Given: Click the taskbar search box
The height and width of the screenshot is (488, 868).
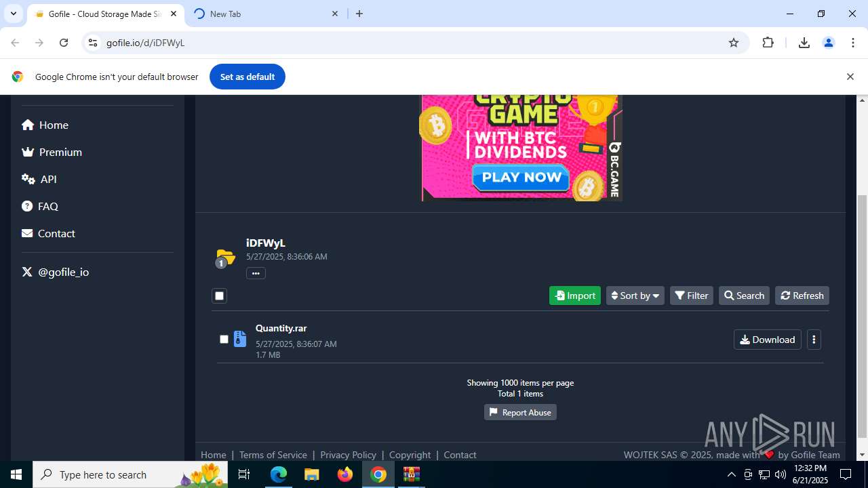Looking at the screenshot, I should pyautogui.click(x=130, y=474).
